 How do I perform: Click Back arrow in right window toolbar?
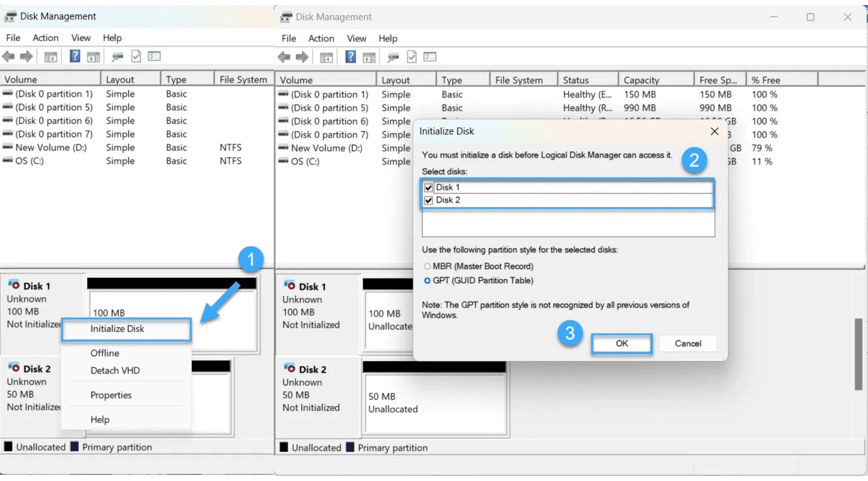pyautogui.click(x=284, y=57)
